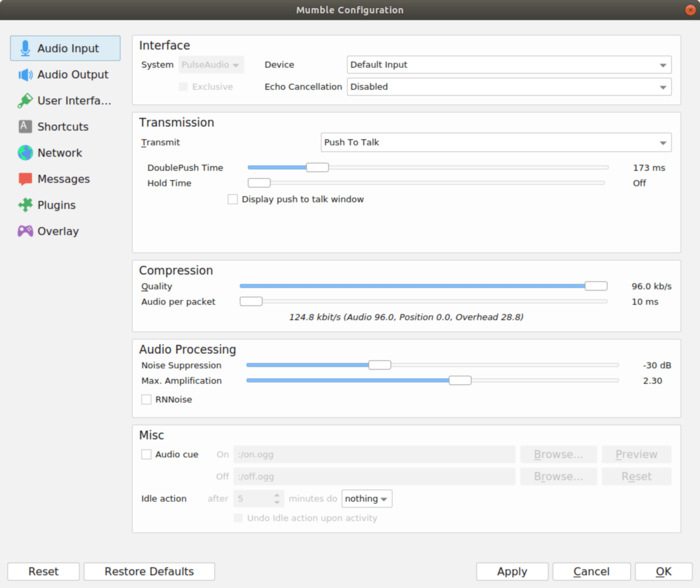Open Audio Output speaker icon
The width and height of the screenshot is (700, 588).
[25, 75]
